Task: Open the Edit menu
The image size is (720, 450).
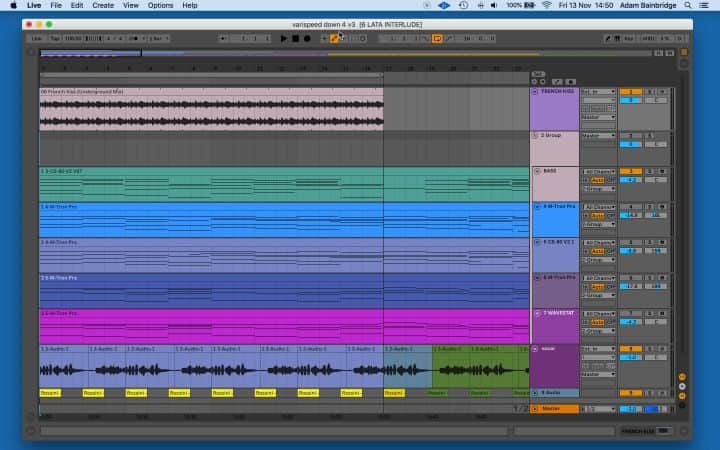Action: (x=77, y=6)
